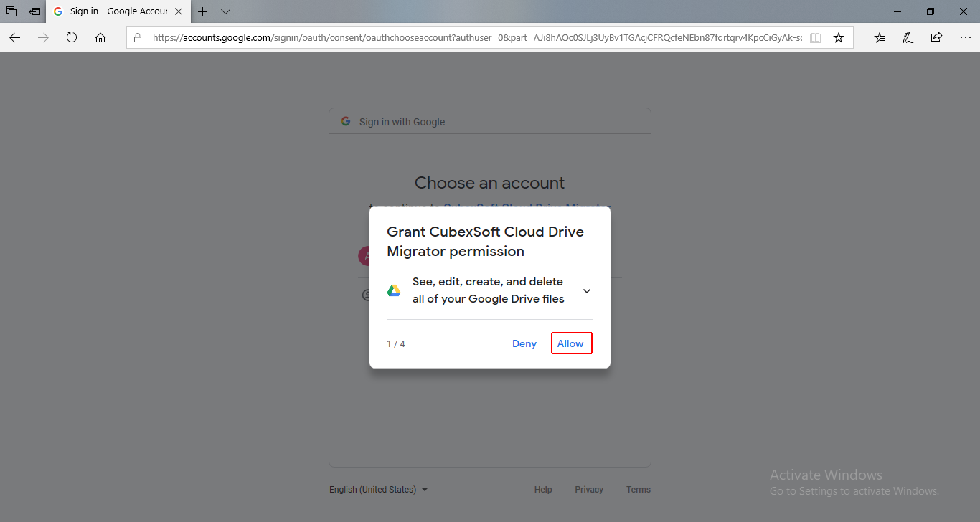980x522 pixels.
Task: Click the Google Drive icon in dialog
Action: pos(394,290)
